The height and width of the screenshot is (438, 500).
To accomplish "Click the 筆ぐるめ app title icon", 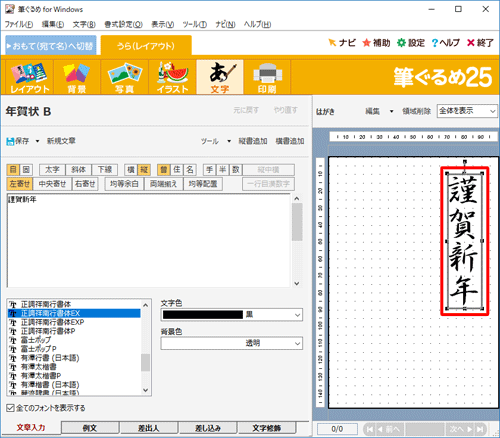I will coord(10,9).
